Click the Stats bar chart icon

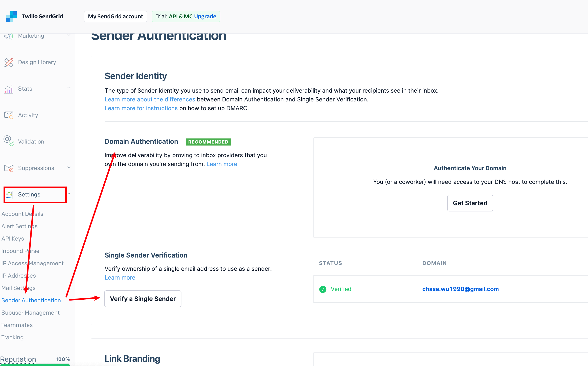tap(9, 89)
